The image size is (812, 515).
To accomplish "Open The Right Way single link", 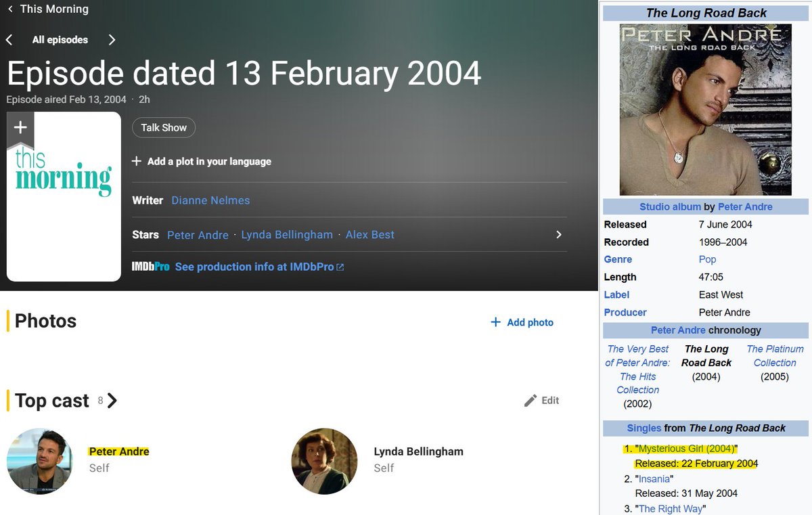I will (671, 508).
